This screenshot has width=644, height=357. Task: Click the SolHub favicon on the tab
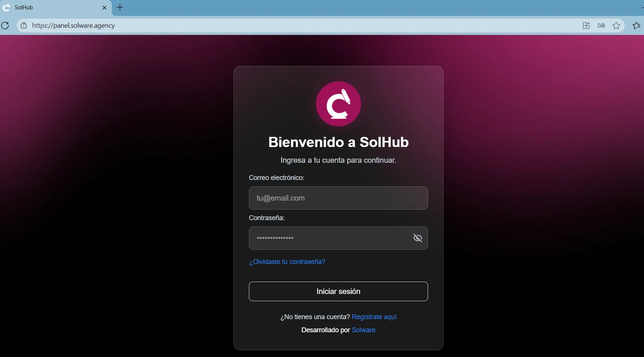tap(6, 7)
